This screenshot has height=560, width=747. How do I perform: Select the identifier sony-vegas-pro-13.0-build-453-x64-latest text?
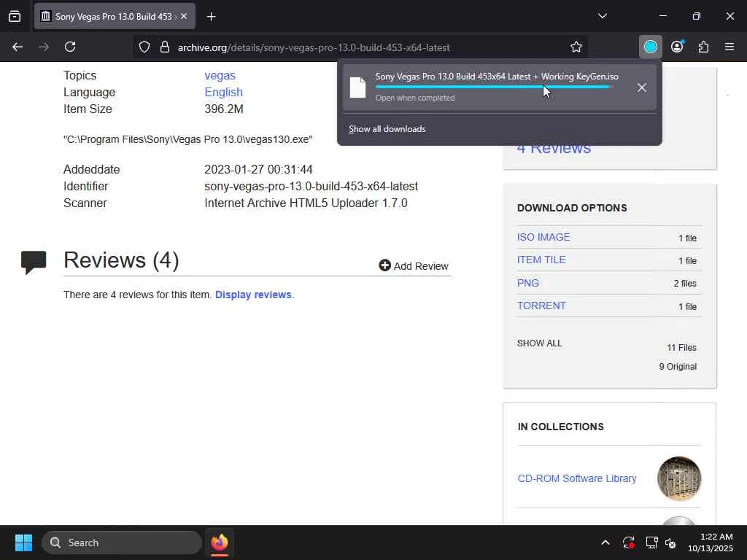point(311,186)
